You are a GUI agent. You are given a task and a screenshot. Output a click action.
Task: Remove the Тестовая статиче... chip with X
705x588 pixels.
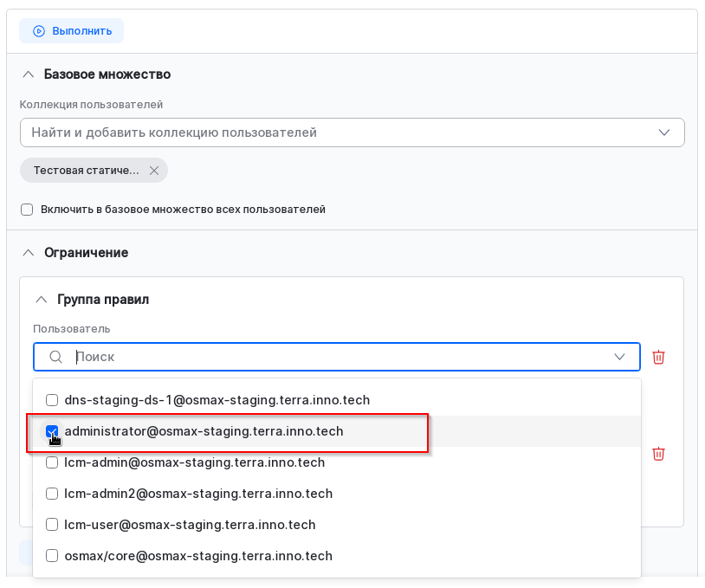pos(154,171)
